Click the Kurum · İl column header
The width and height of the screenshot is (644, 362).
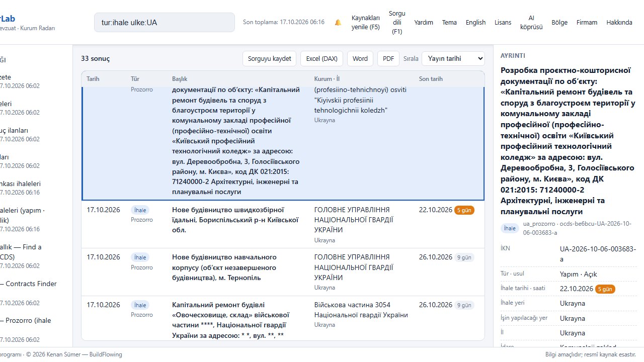point(327,79)
